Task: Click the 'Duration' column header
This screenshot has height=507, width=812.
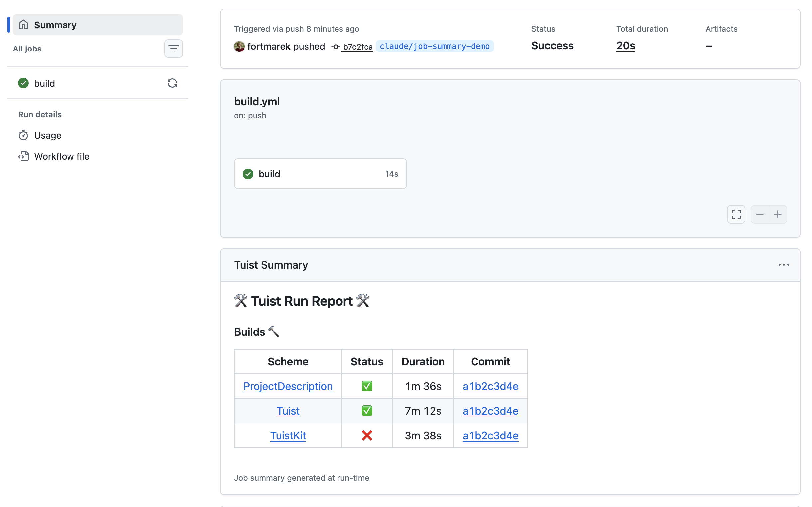Action: tap(423, 361)
